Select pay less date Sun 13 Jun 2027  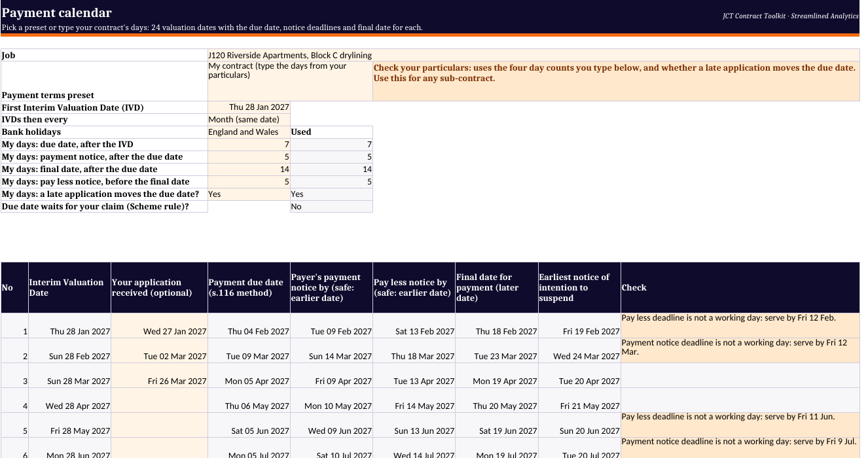pyautogui.click(x=414, y=425)
